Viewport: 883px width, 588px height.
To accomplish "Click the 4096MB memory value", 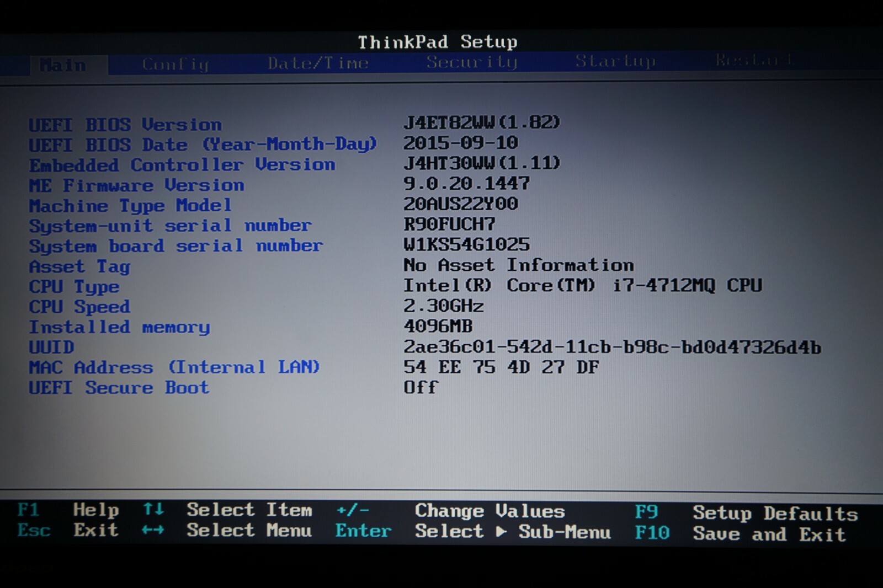I will 438,326.
